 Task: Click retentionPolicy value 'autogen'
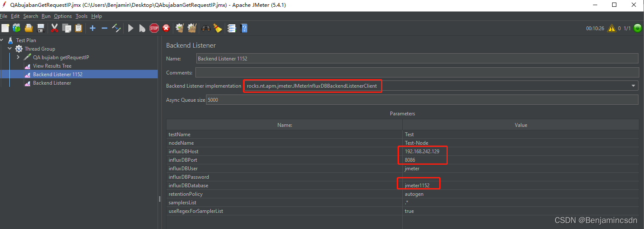pyautogui.click(x=521, y=194)
